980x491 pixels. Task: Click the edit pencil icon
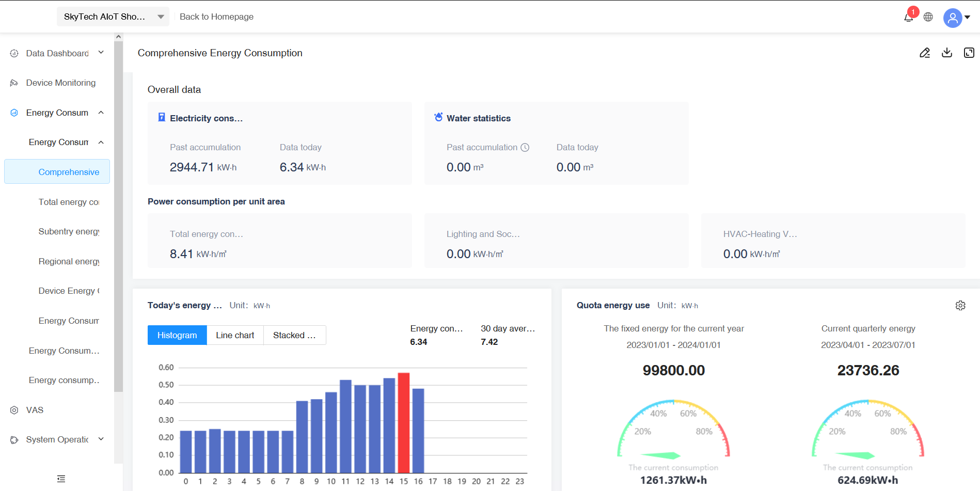(925, 53)
